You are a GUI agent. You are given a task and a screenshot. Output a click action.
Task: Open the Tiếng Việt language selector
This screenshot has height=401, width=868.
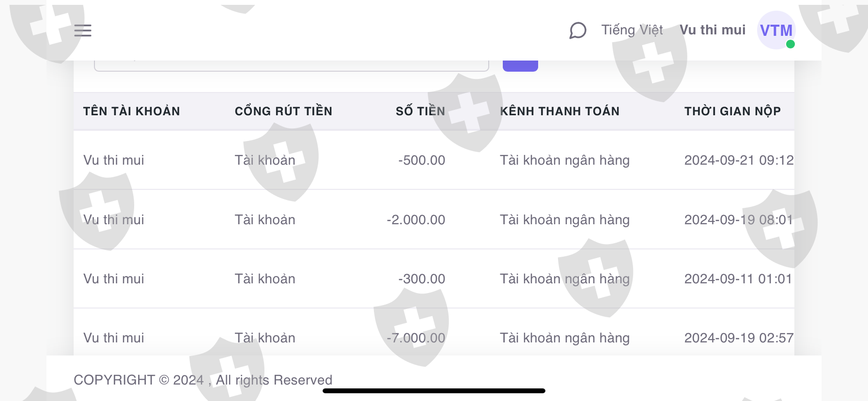(x=632, y=30)
